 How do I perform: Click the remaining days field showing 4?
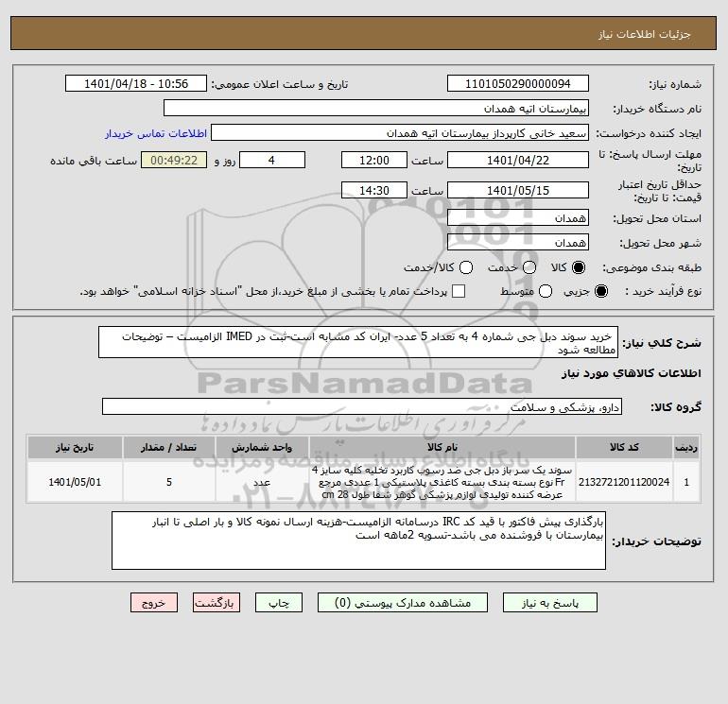272,160
